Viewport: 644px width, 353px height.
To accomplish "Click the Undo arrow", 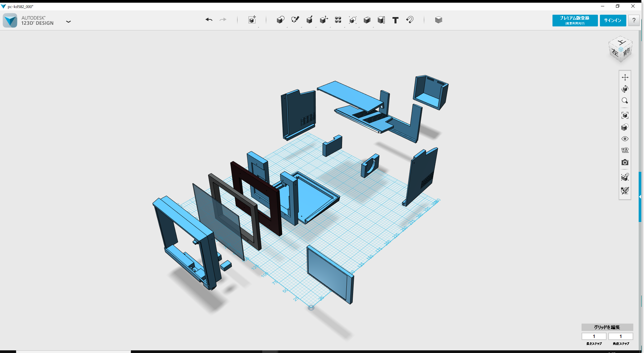I will pyautogui.click(x=209, y=20).
